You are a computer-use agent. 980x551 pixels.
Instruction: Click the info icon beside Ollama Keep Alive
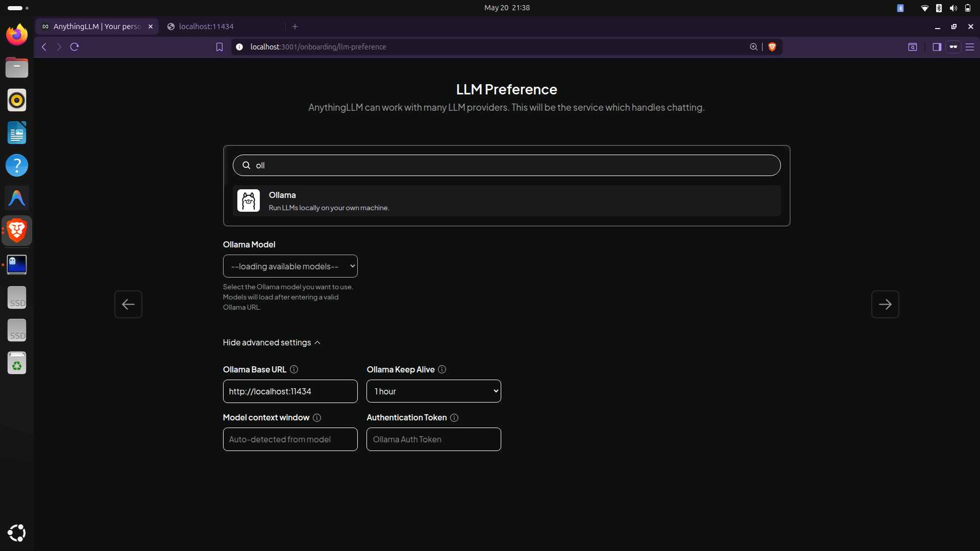point(442,369)
